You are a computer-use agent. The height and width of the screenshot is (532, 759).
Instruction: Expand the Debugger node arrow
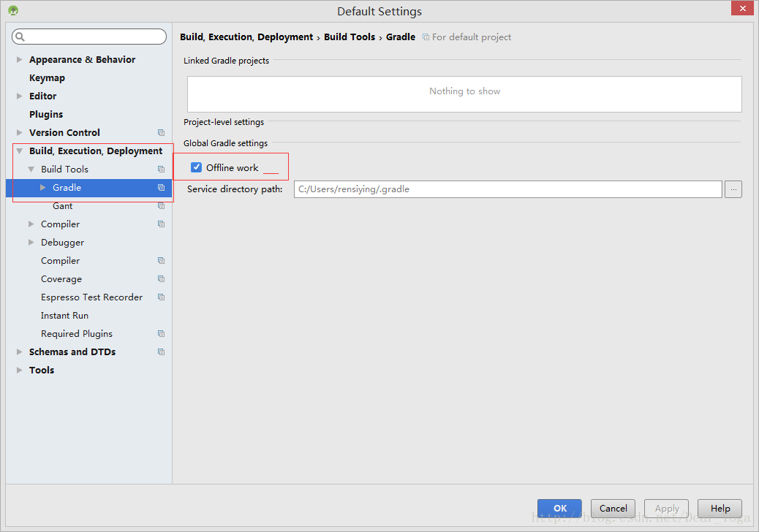(31, 243)
